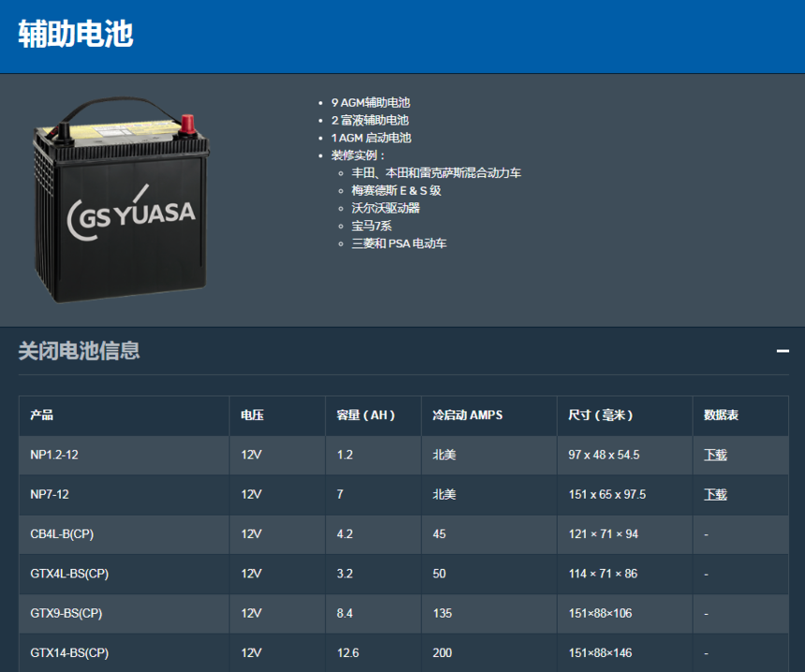This screenshot has width=805, height=672.
Task: Select the 电压 column header
Action: pyautogui.click(x=277, y=416)
